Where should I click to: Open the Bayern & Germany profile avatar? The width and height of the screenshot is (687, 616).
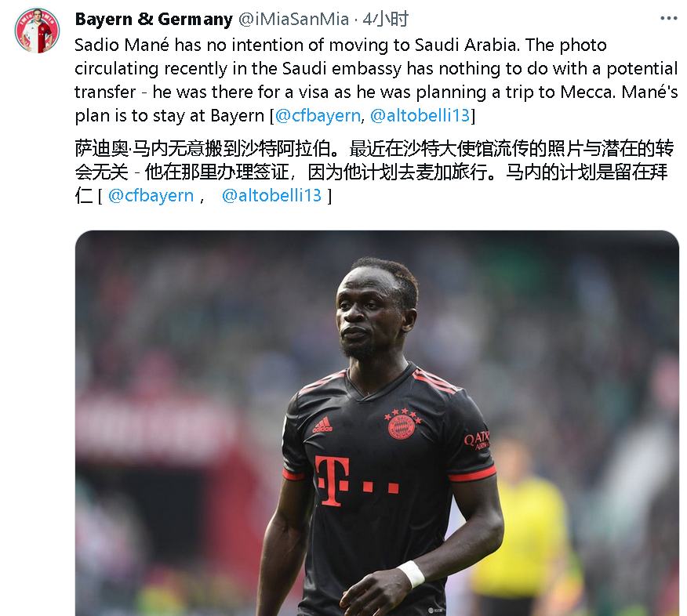pos(37,31)
